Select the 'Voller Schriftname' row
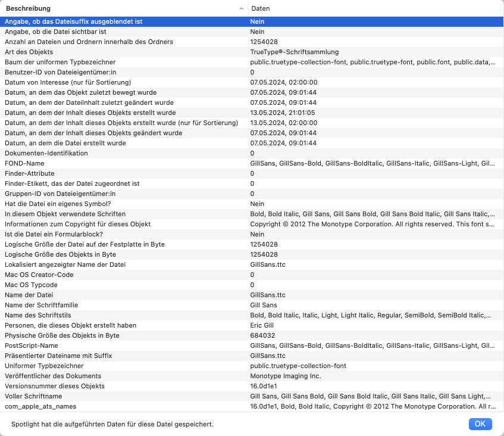Screen dimensions: 504x436 pyautogui.click(x=252, y=397)
